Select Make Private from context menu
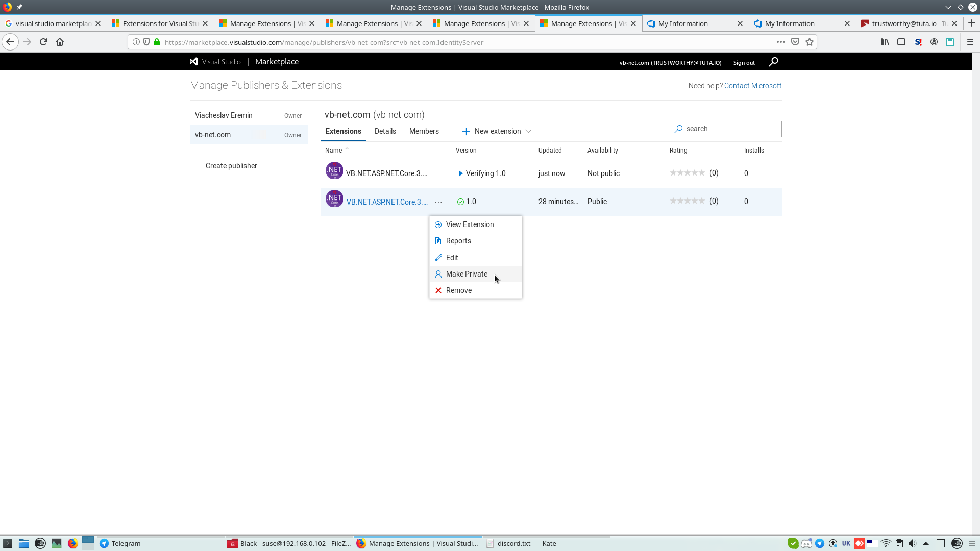980x551 pixels. pos(467,274)
